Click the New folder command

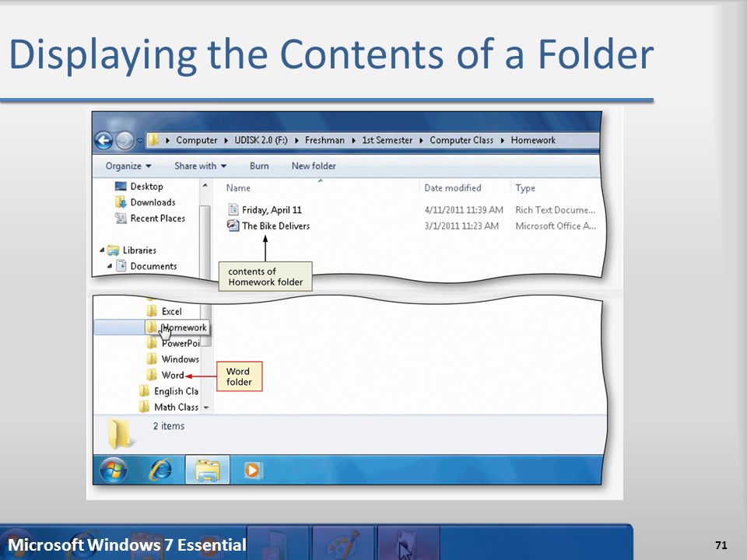(x=314, y=166)
